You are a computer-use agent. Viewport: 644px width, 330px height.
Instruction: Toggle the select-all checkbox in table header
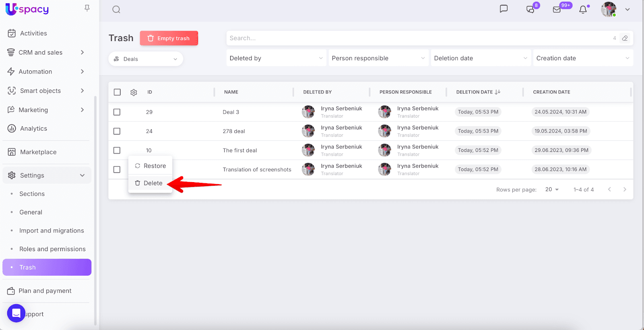(117, 92)
